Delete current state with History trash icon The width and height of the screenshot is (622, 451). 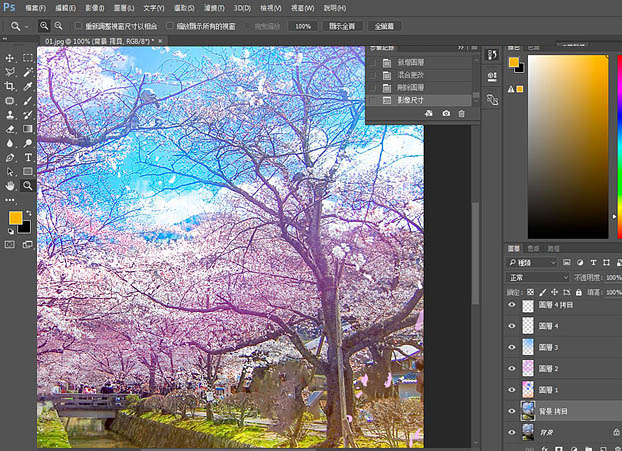pos(461,114)
